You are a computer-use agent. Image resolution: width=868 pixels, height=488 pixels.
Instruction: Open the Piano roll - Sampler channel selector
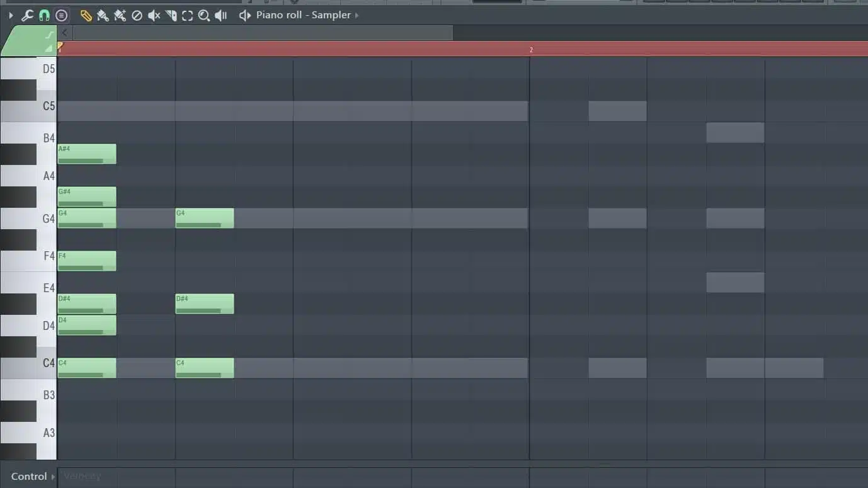(x=303, y=15)
